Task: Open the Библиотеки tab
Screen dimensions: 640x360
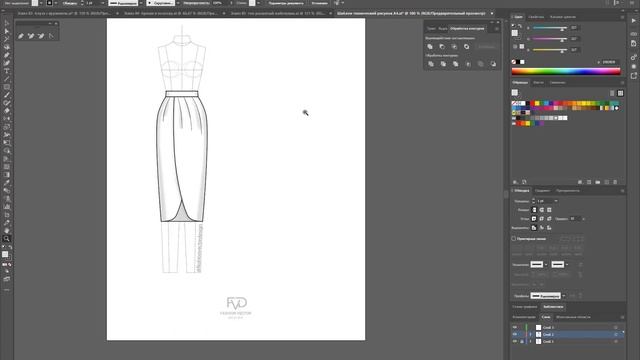Action: point(553,307)
